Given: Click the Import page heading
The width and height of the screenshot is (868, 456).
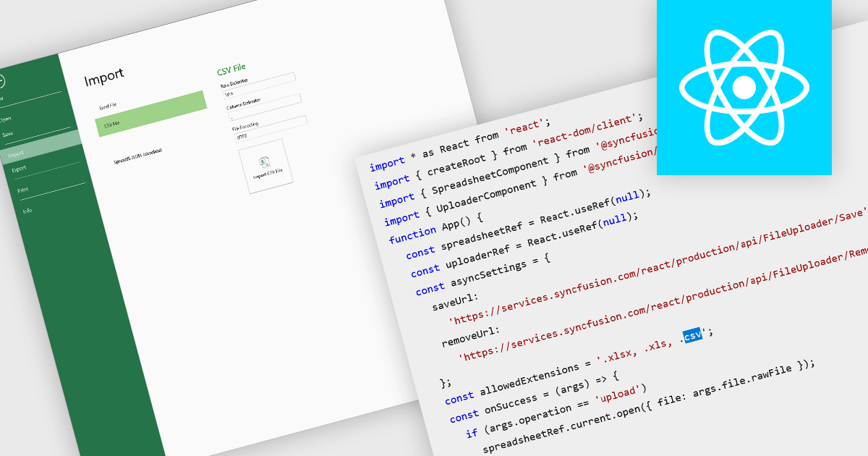Looking at the screenshot, I should [x=104, y=78].
